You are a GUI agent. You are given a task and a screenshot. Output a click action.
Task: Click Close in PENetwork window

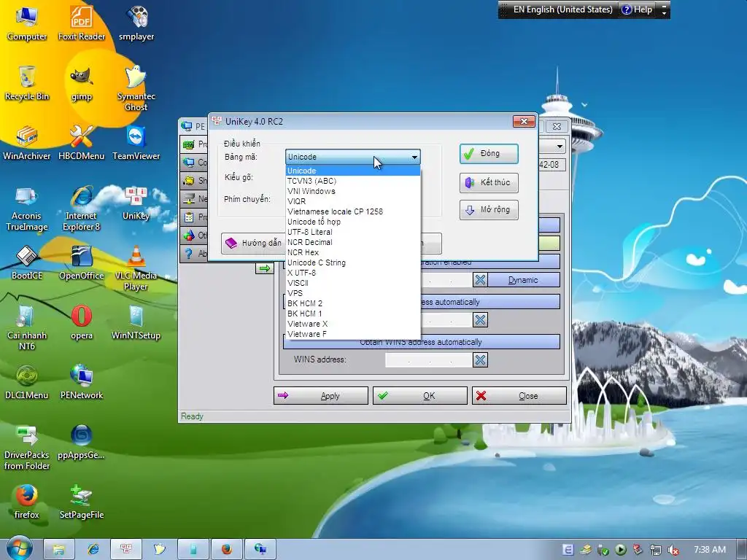click(x=519, y=396)
